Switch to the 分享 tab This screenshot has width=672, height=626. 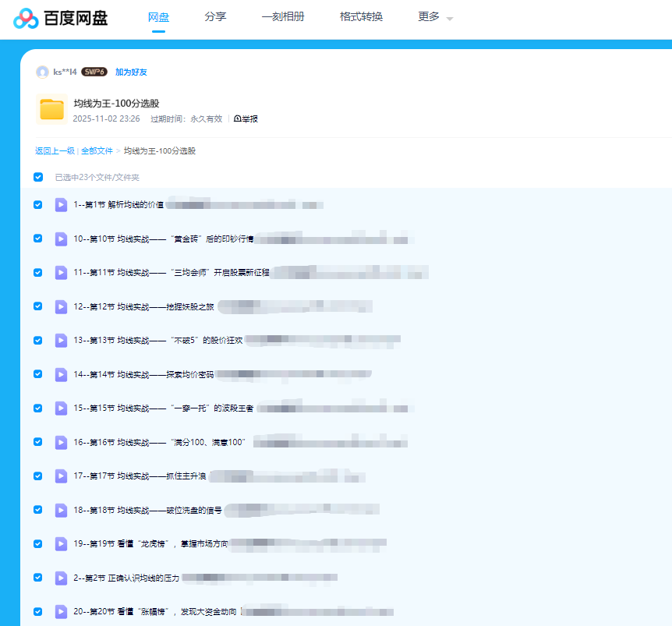[215, 15]
